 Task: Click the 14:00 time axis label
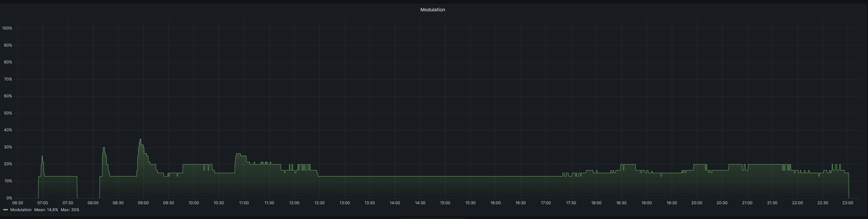[x=395, y=203]
